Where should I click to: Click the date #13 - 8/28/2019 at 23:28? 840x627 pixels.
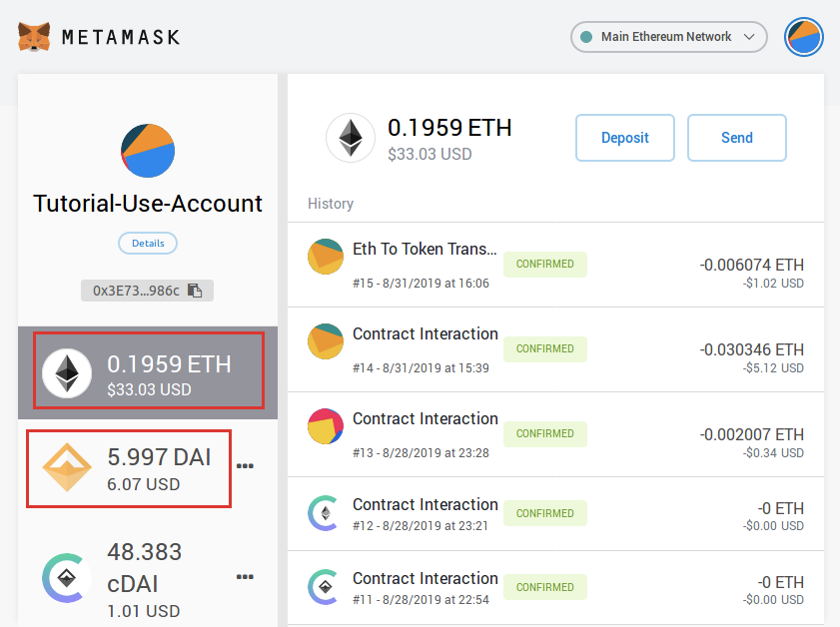coord(420,453)
